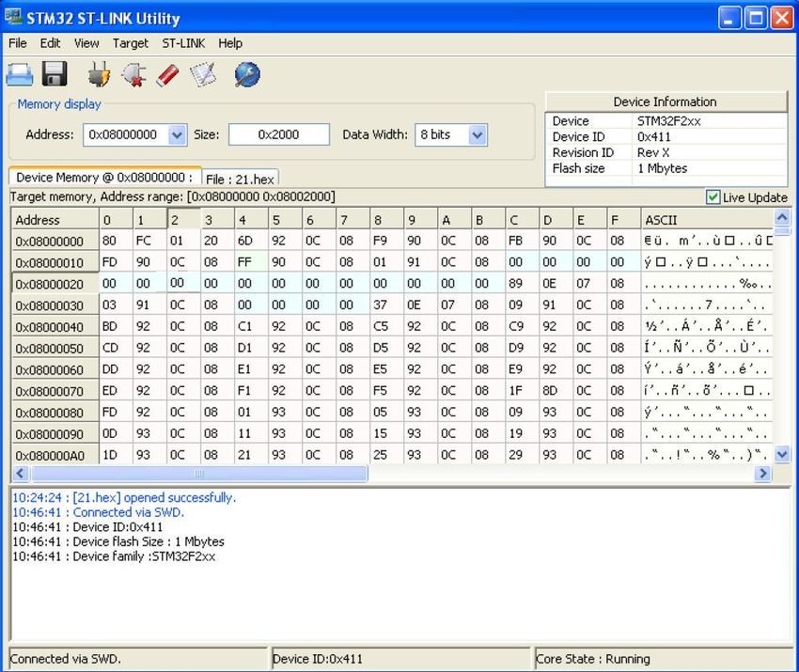Image resolution: width=799 pixels, height=672 pixels.
Task: Select the Device Memory tab
Action: click(x=103, y=178)
